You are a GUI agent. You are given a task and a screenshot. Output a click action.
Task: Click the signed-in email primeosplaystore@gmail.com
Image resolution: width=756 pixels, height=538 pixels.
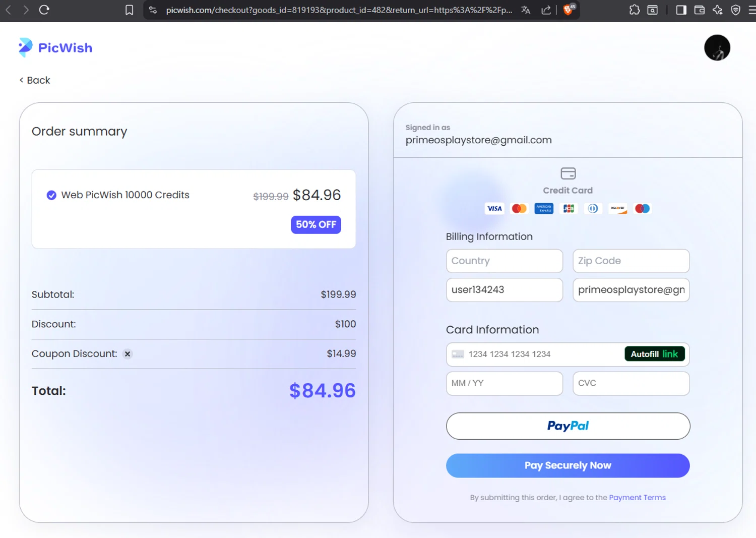[478, 140]
